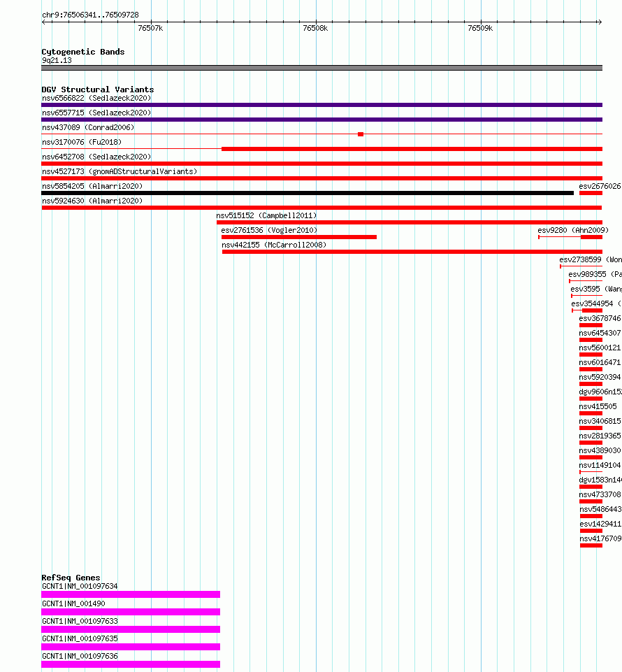The height and width of the screenshot is (672, 622).
Task: Click the esv1429411 variant label
Action: pos(600,524)
